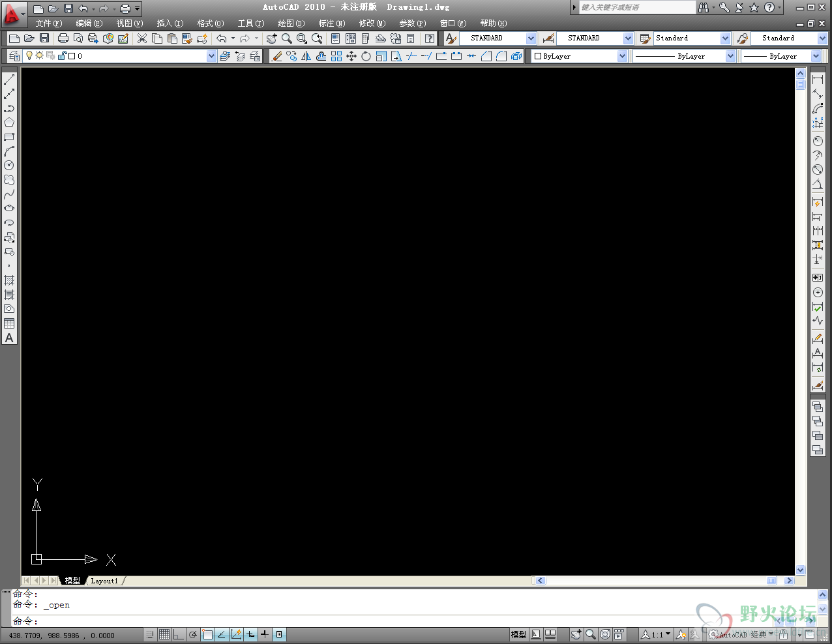Open the layer selection dropdown
The height and width of the screenshot is (644, 832).
[x=211, y=56]
